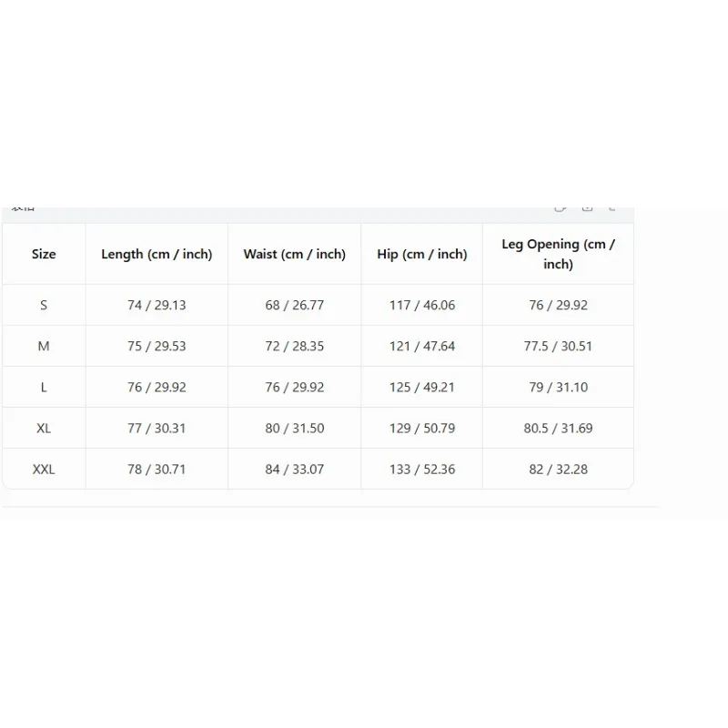The height and width of the screenshot is (728, 728).
Task: Click the 80.5 / 31.69 leg opening cell
Action: tap(558, 428)
